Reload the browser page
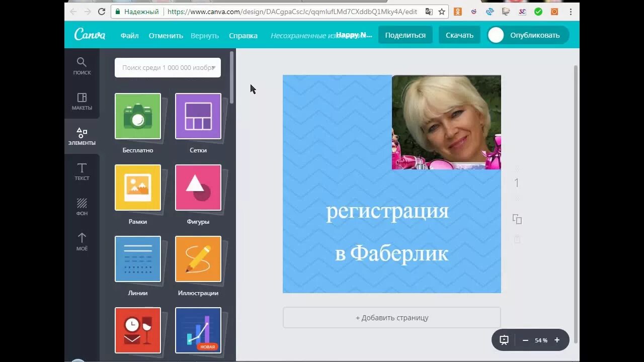The height and width of the screenshot is (362, 644). 102,11
